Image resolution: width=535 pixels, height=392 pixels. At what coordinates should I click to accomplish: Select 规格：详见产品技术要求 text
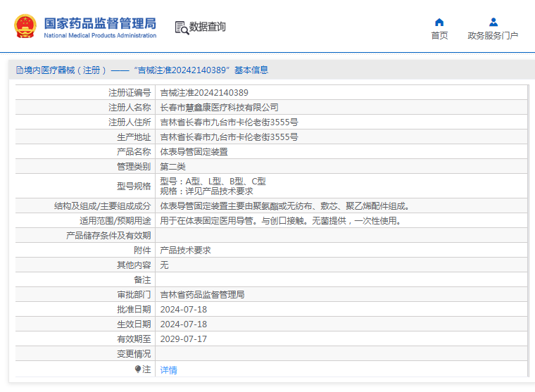click(x=207, y=191)
